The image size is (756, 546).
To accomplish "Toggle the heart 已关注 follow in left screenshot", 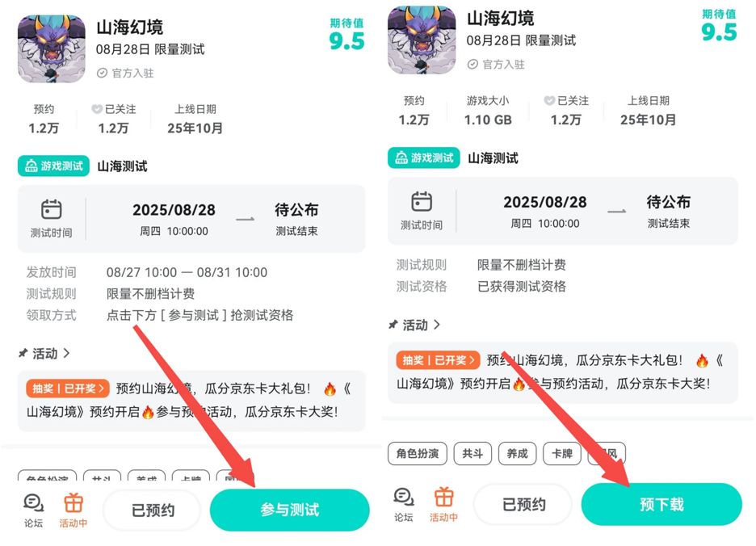I will tap(114, 119).
